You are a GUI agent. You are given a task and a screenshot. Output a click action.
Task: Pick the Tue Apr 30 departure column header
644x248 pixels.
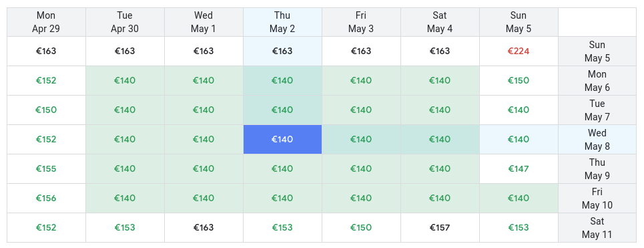(125, 22)
